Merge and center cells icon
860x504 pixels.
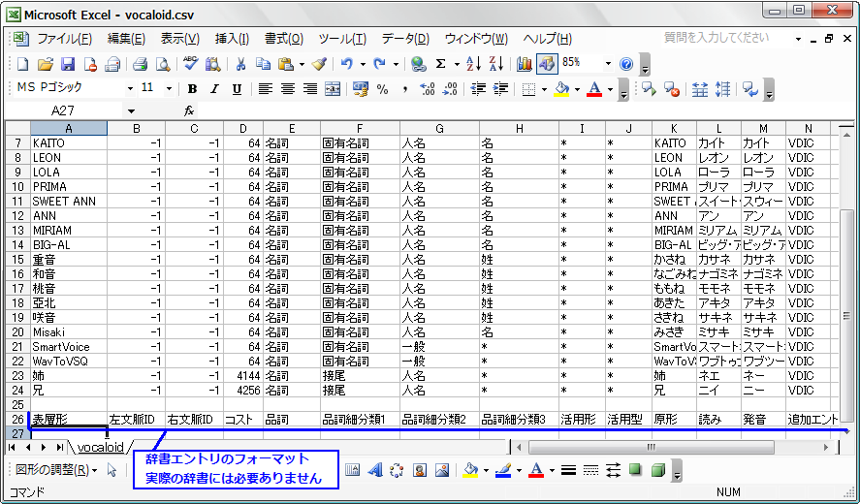(333, 89)
